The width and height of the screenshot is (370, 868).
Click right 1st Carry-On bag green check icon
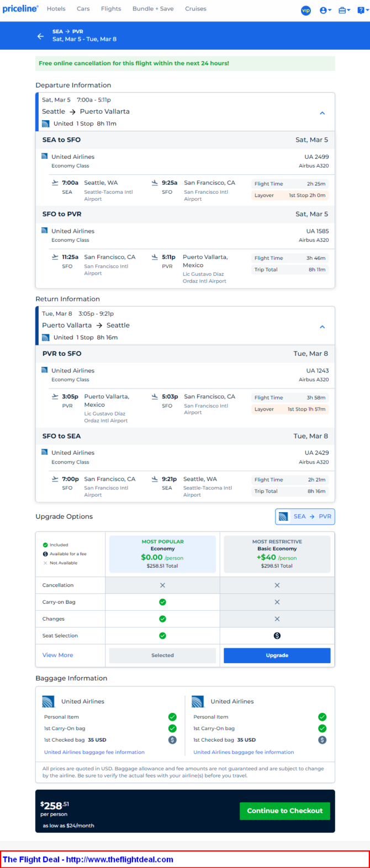[x=322, y=728]
